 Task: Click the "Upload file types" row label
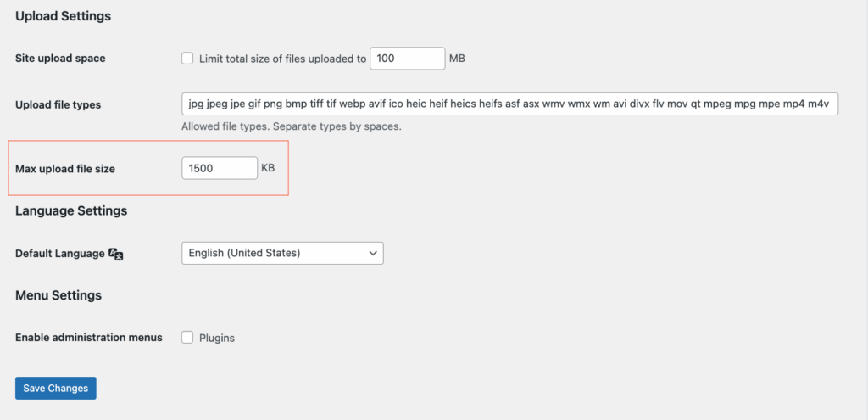(58, 104)
